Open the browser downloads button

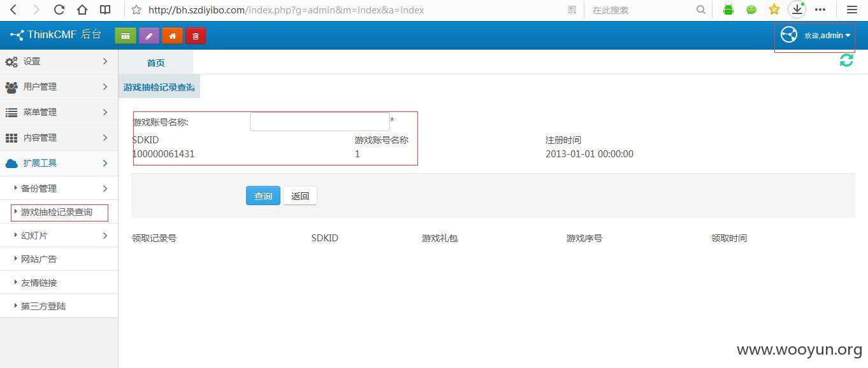[x=797, y=10]
